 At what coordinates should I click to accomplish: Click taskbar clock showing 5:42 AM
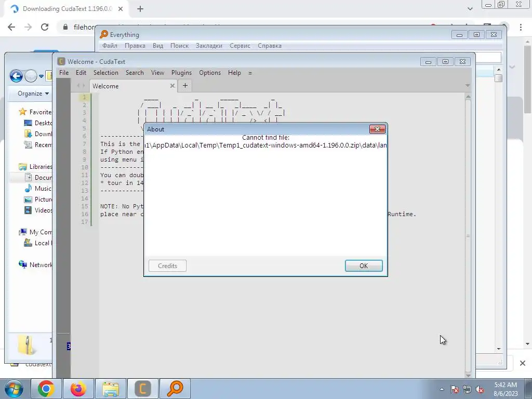coord(506,389)
